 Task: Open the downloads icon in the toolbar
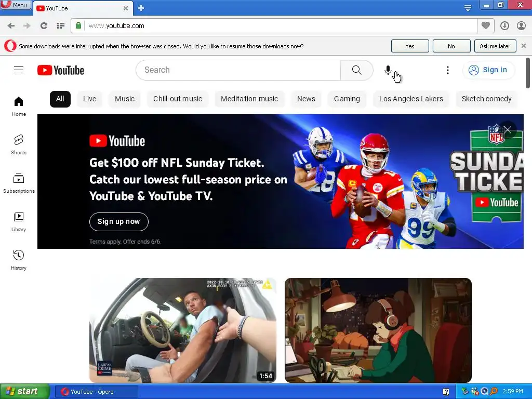click(504, 26)
